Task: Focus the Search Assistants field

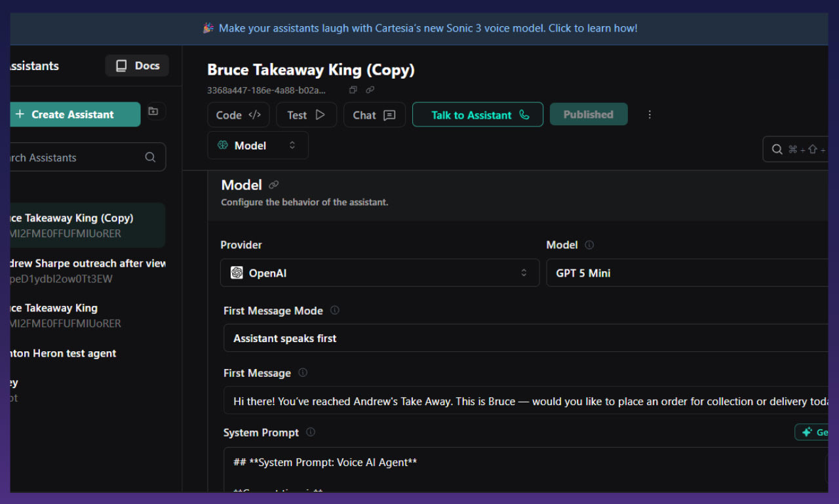Action: [88, 157]
